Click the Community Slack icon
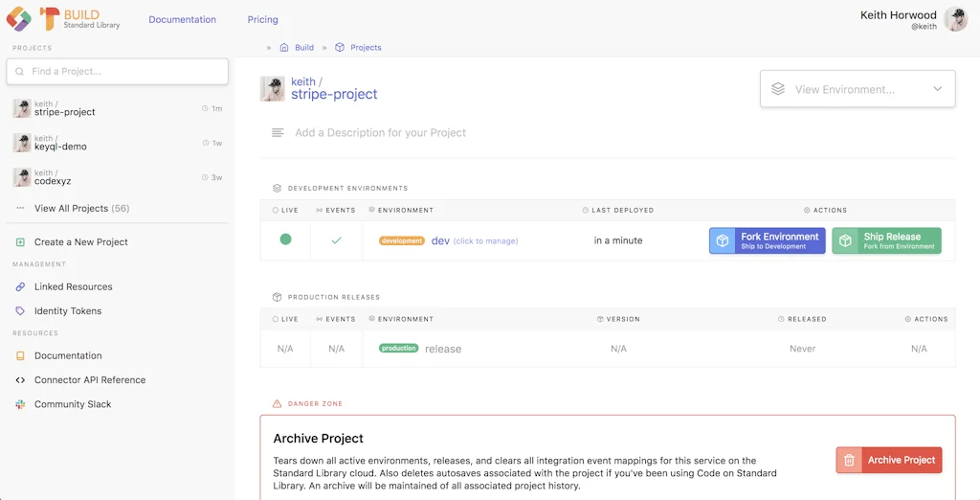The height and width of the screenshot is (500, 980). [20, 404]
